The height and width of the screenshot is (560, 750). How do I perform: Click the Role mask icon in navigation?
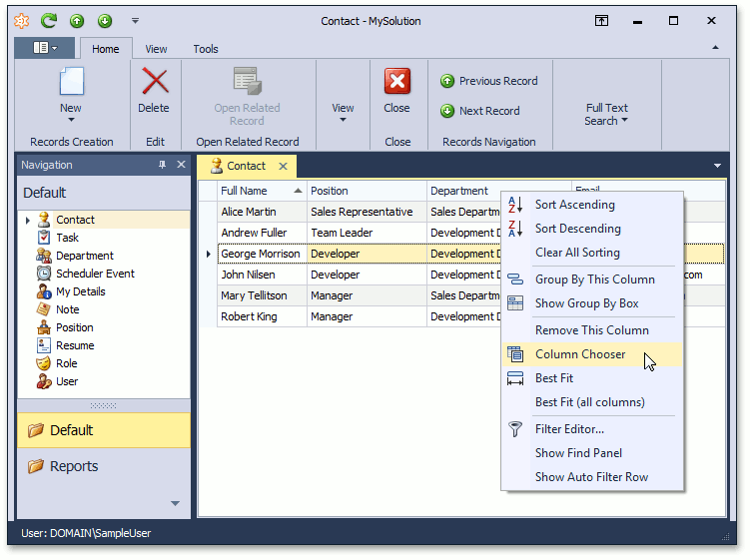pyautogui.click(x=44, y=363)
